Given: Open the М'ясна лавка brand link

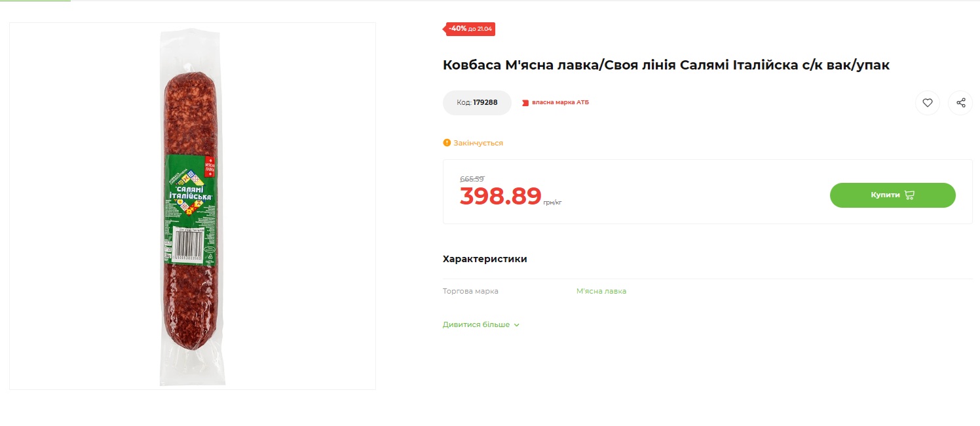Looking at the screenshot, I should [601, 291].
